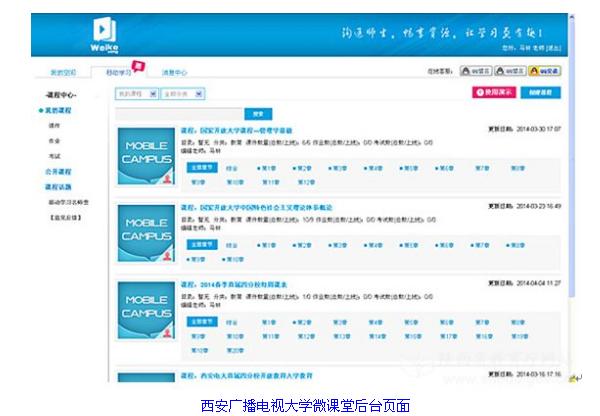Open 第2章 in 2014春季 course
Image resolution: width=600 pixels, height=416 pixels.
[x=302, y=322]
